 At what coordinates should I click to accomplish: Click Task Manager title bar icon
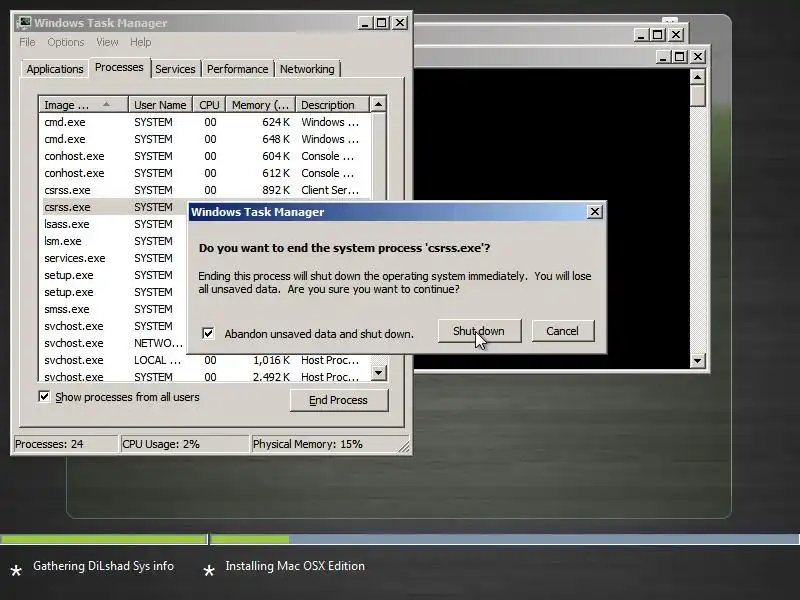(23, 22)
